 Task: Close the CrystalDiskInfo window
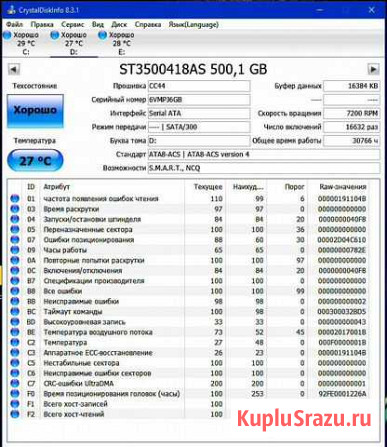[371, 10]
